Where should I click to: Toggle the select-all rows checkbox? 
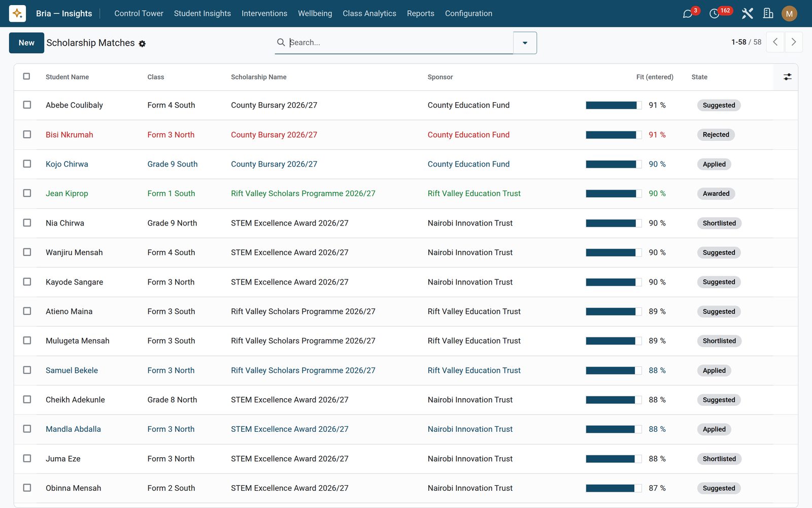click(x=26, y=76)
